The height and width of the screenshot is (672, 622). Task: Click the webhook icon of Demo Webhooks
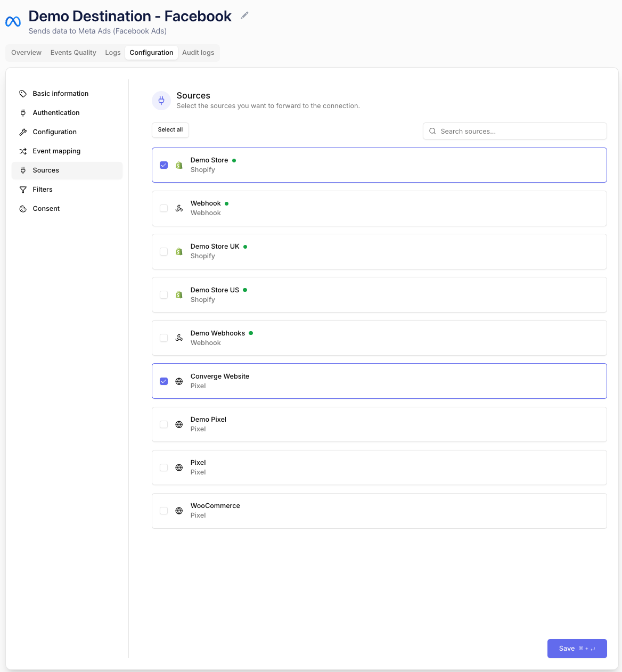[179, 338]
